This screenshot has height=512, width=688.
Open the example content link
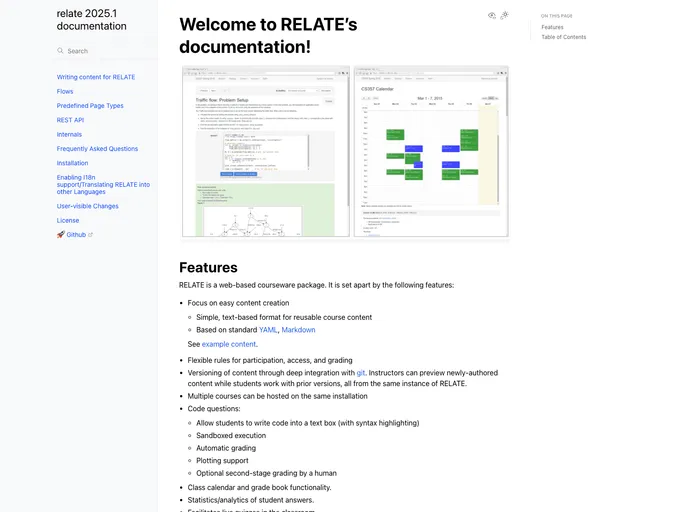point(229,344)
